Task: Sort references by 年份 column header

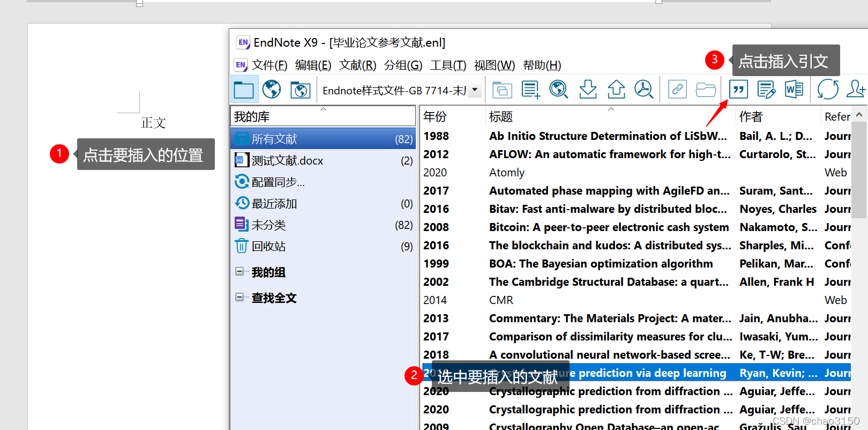Action: point(452,116)
